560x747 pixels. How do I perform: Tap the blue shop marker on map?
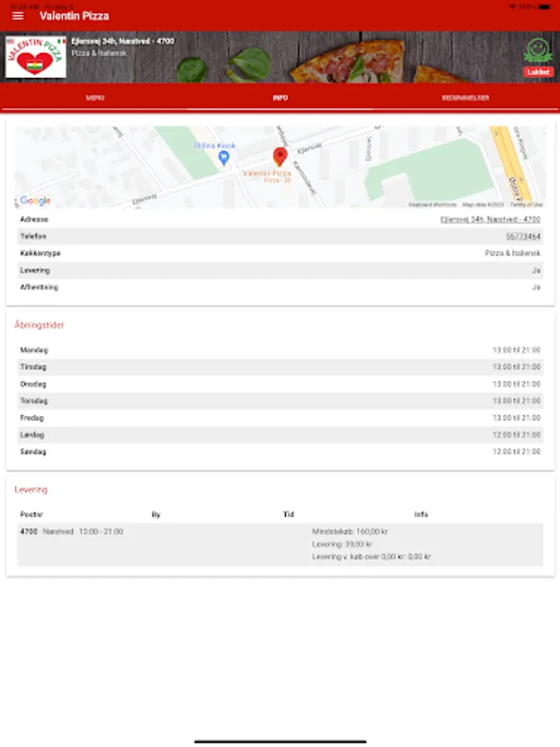[224, 159]
